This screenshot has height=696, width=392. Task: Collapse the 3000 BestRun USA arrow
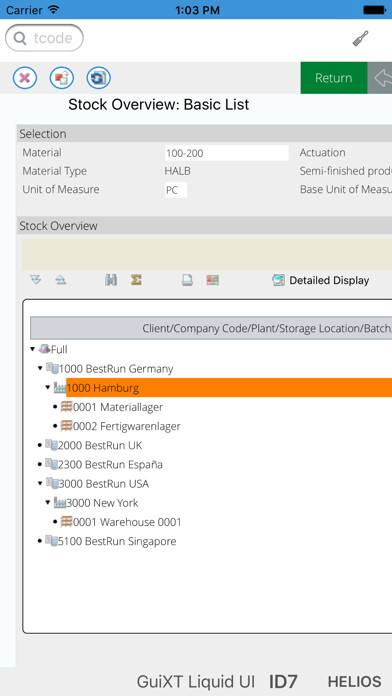pos(40,483)
